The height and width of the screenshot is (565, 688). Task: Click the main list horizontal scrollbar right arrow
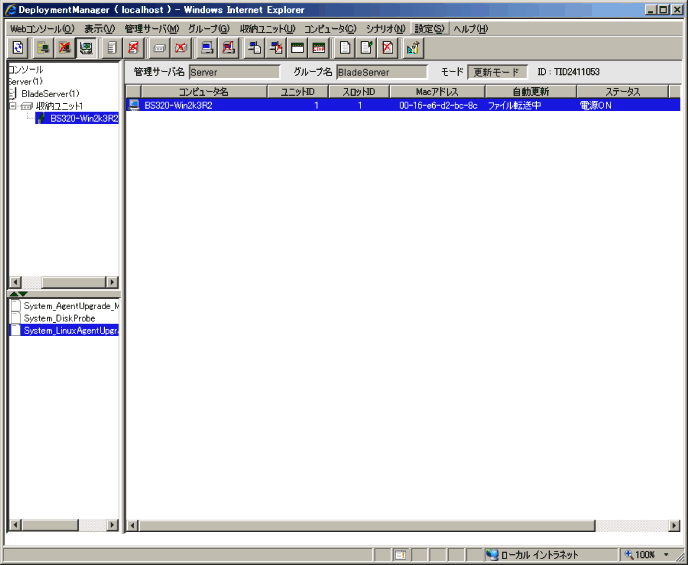point(674,526)
